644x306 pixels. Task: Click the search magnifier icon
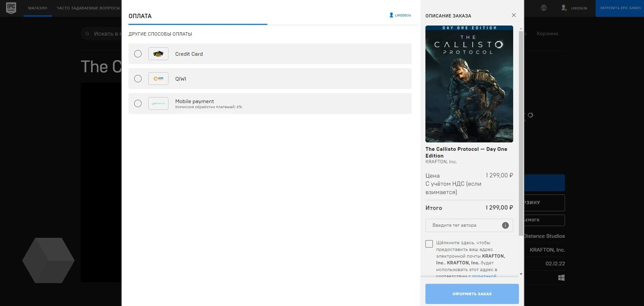click(x=87, y=34)
